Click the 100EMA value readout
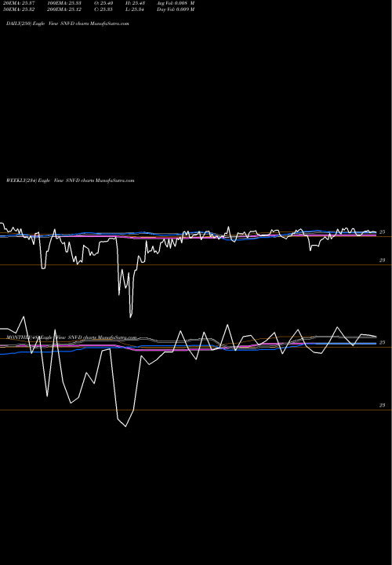Screen dimensions: 392x565 click(64, 3)
